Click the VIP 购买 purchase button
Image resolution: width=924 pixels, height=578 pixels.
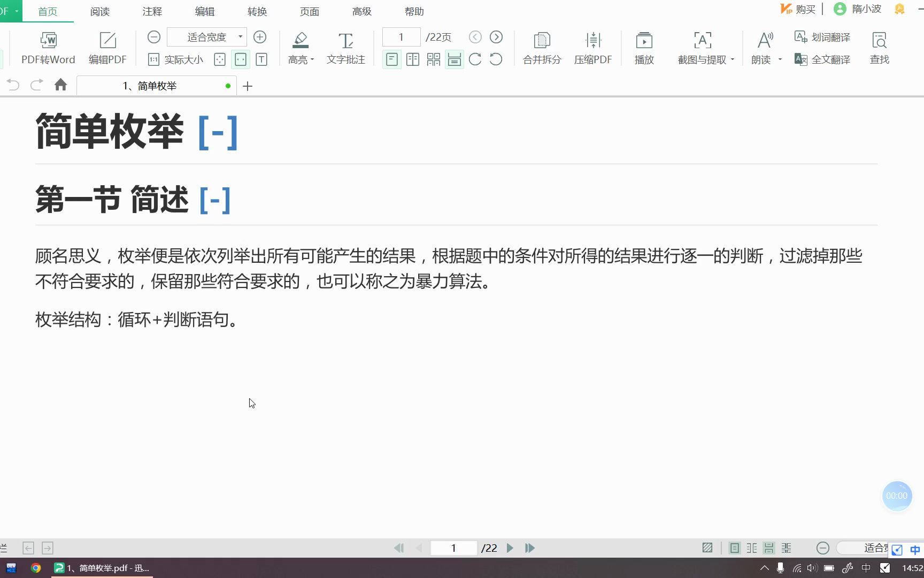coord(798,9)
